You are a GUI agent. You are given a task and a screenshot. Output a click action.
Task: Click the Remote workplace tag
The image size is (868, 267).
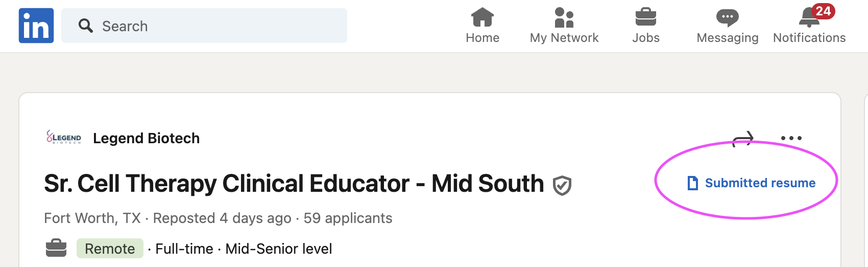110,249
